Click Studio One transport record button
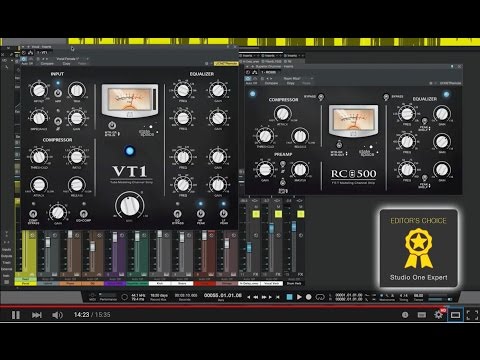This screenshot has width=480, height=360. pos(309,297)
